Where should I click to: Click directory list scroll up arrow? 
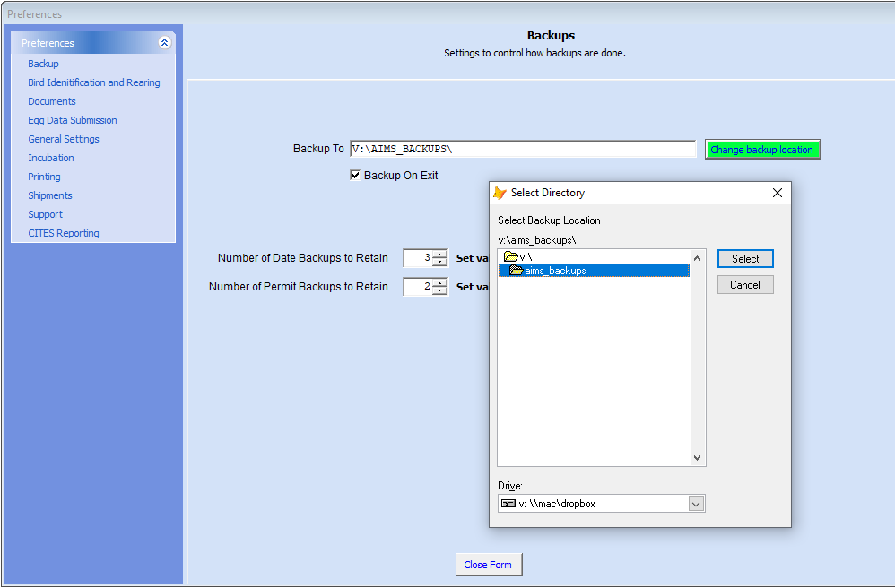pos(697,258)
